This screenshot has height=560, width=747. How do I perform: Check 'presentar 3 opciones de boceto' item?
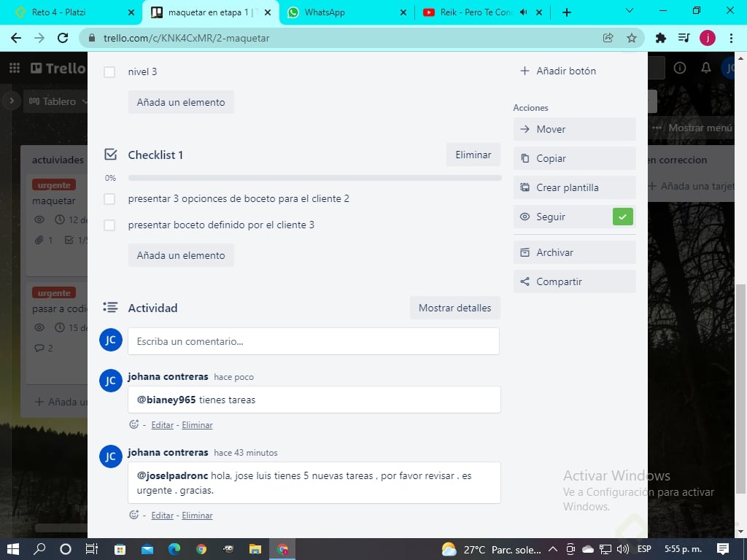pos(109,198)
